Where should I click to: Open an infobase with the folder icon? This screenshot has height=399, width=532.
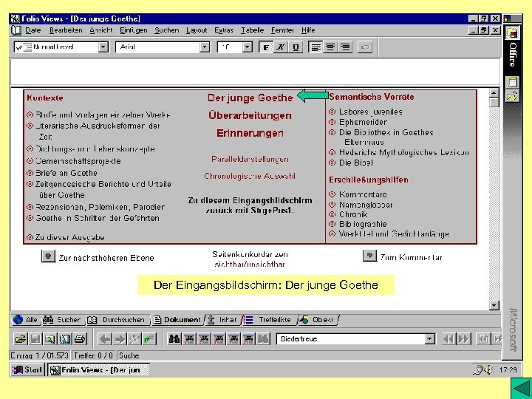21,339
